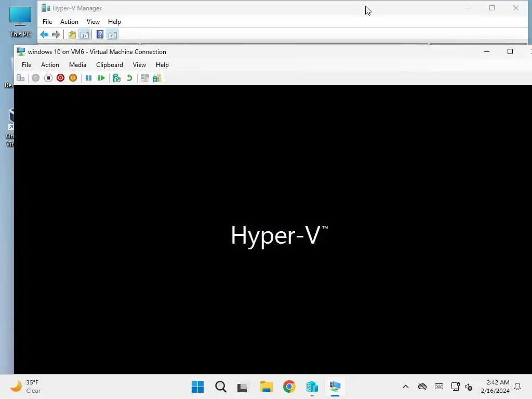The width and height of the screenshot is (532, 399).
Task: Maximize the Hyper-V Manager window
Action: tap(492, 8)
